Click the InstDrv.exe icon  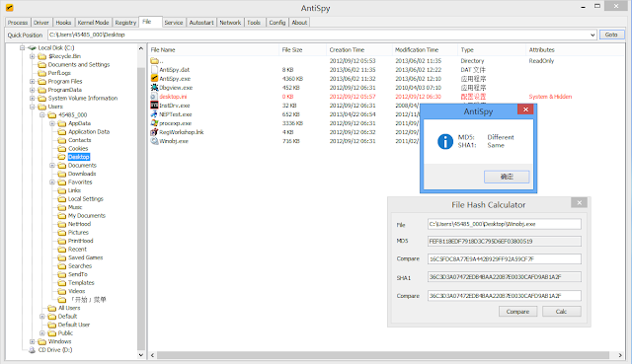click(x=154, y=106)
